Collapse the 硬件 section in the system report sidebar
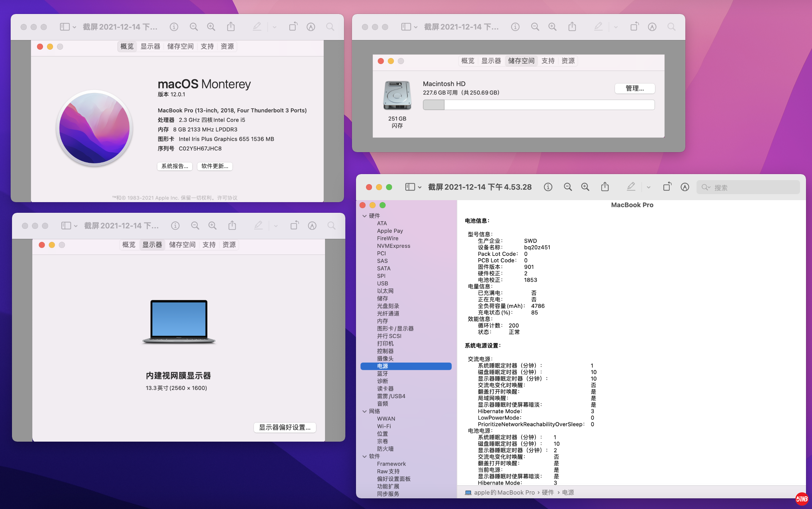Image resolution: width=812 pixels, height=509 pixels. click(x=365, y=216)
